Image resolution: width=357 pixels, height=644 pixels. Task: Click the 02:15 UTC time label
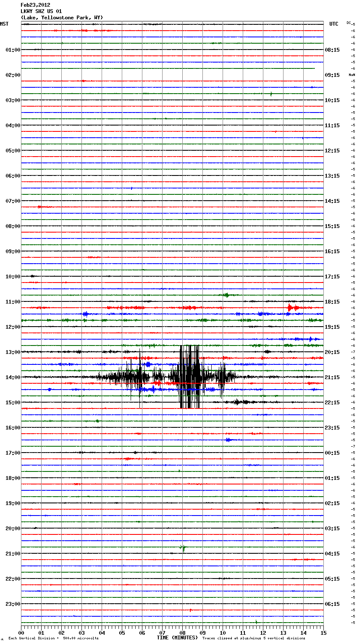(x=332, y=503)
